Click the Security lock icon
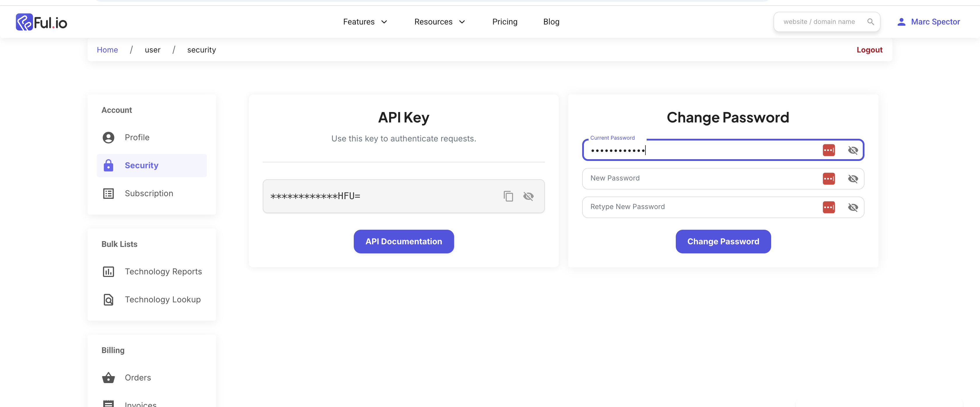The image size is (980, 407). click(108, 166)
